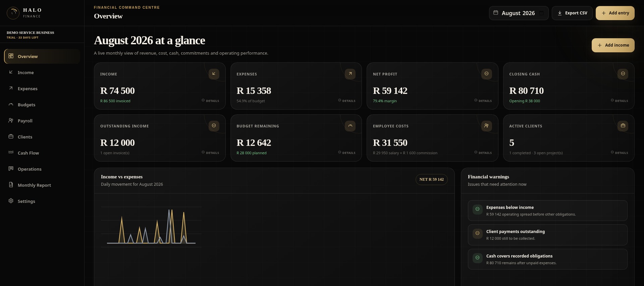Open Details on the Closing Cash card
The height and width of the screenshot is (286, 644).
(x=620, y=101)
